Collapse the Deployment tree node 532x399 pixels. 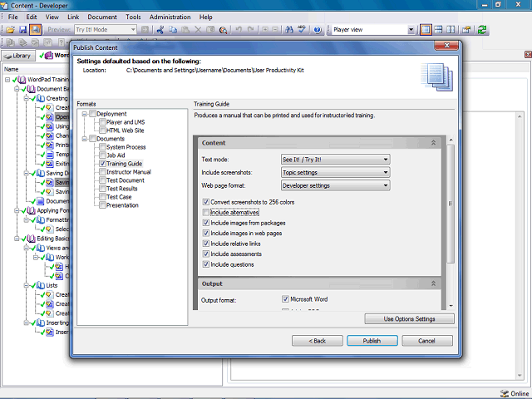click(85, 114)
